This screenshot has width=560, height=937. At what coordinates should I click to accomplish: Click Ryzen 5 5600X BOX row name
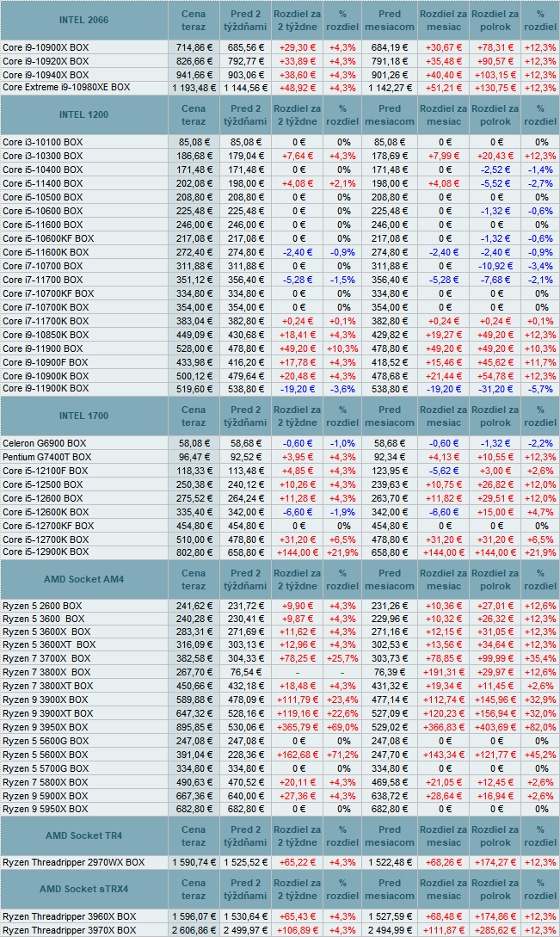pyautogui.click(x=46, y=755)
